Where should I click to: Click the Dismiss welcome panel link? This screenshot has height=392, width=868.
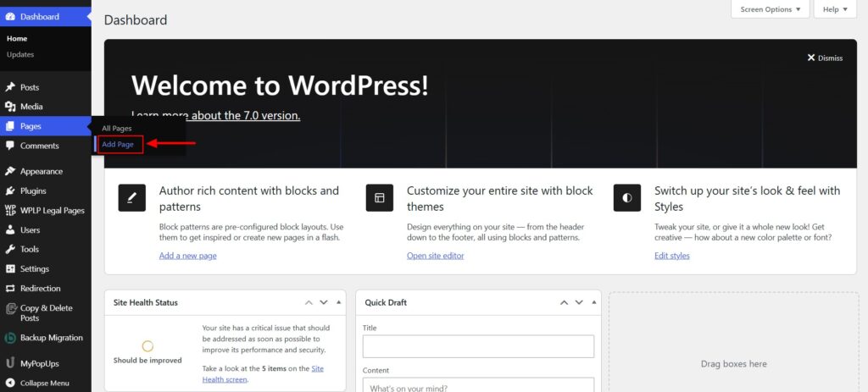pyautogui.click(x=825, y=58)
